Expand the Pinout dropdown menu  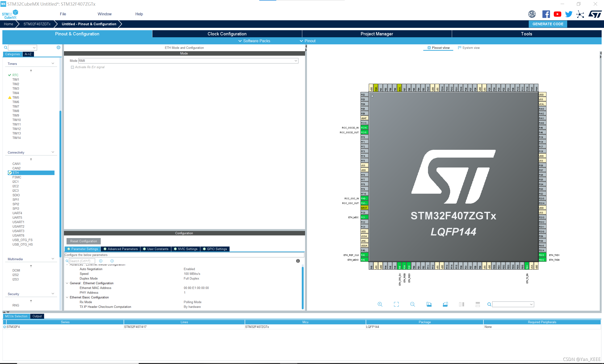click(308, 41)
